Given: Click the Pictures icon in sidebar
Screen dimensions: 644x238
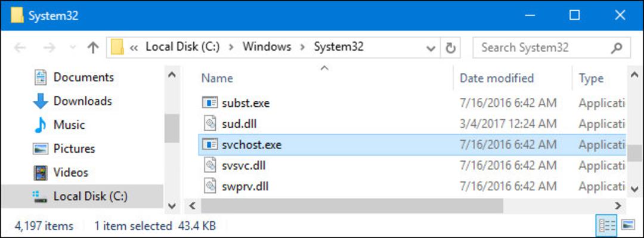Looking at the screenshot, I should point(41,149).
